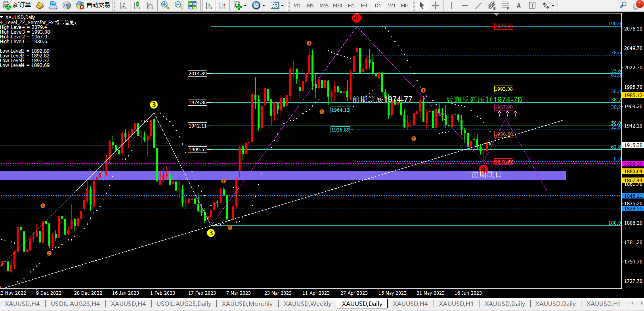
Task: Switch timeframe to H4
Action: click(364, 5)
